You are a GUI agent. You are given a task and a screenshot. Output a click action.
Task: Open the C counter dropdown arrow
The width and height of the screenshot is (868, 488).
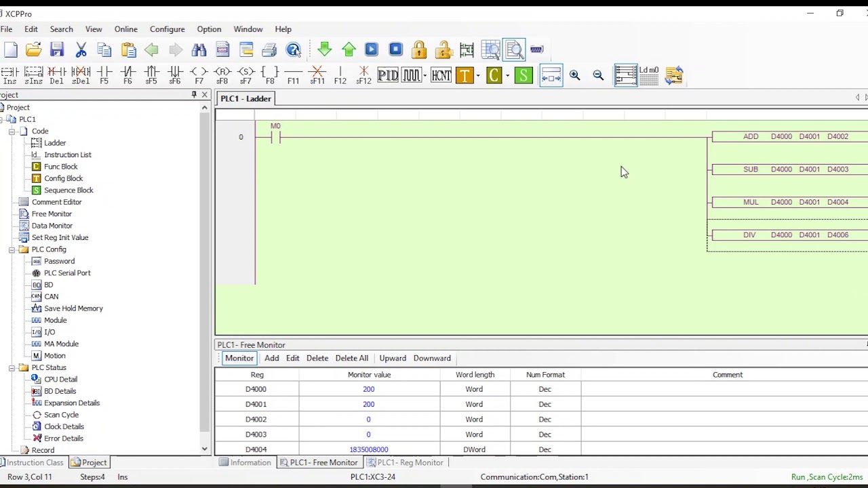tap(508, 75)
